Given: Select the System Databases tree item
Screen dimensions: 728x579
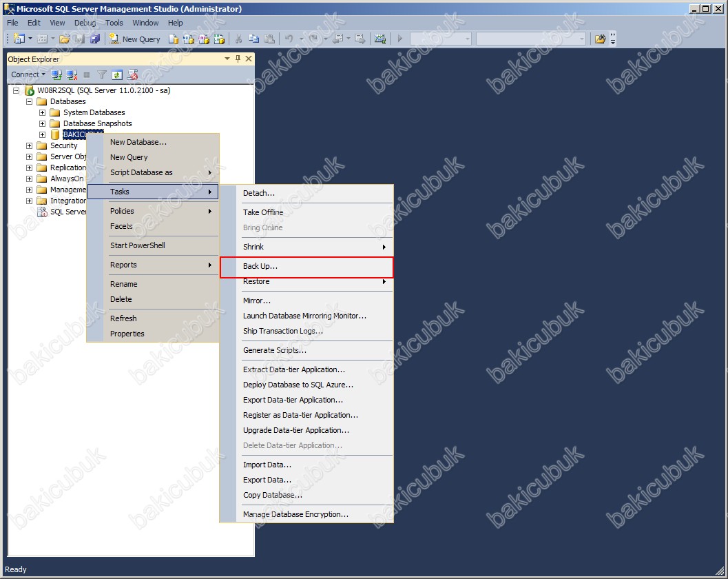Looking at the screenshot, I should point(94,112).
